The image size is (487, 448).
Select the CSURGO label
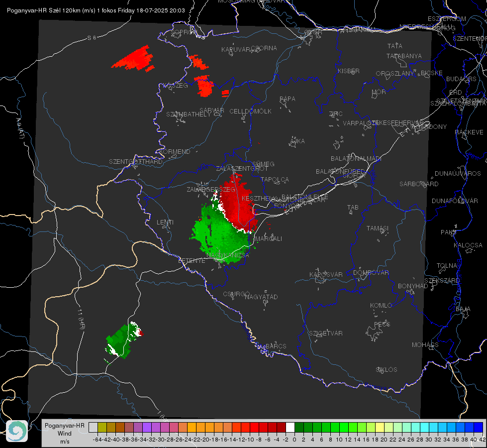[236, 294]
